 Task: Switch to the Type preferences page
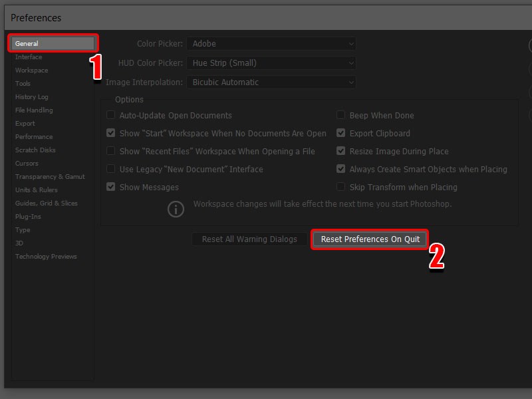tap(22, 229)
